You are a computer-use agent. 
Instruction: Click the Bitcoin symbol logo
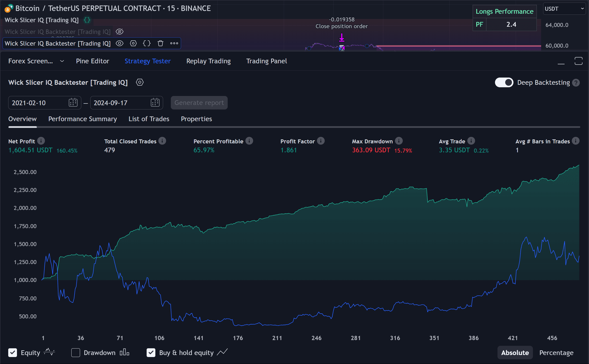[9, 8]
